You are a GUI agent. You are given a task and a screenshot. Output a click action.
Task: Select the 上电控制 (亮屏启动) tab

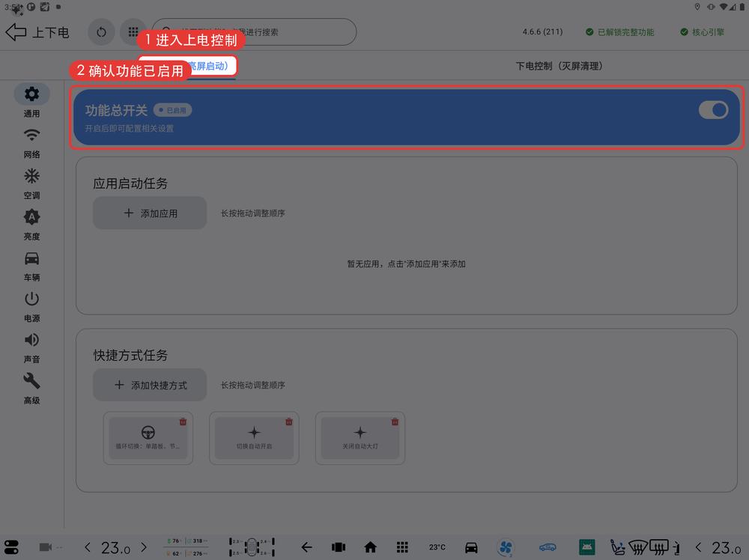187,66
